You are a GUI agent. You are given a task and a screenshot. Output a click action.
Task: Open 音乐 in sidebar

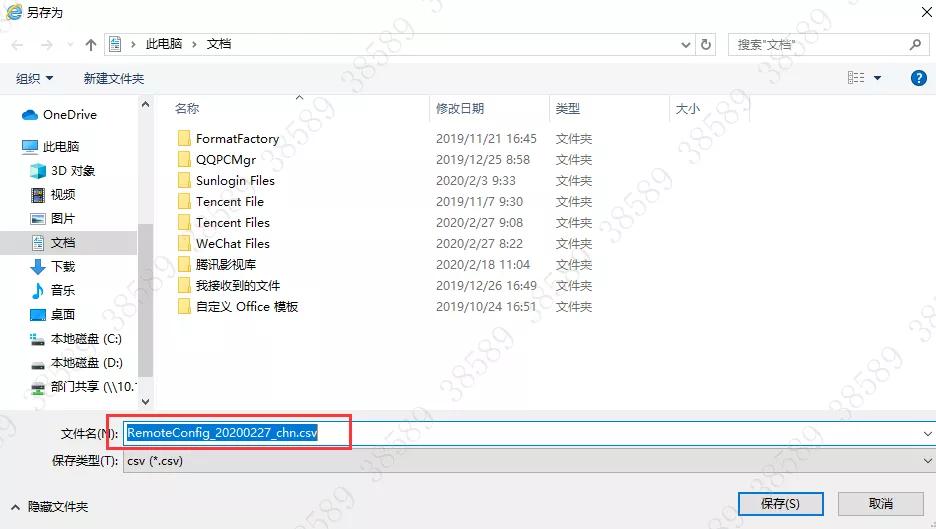tap(53, 290)
